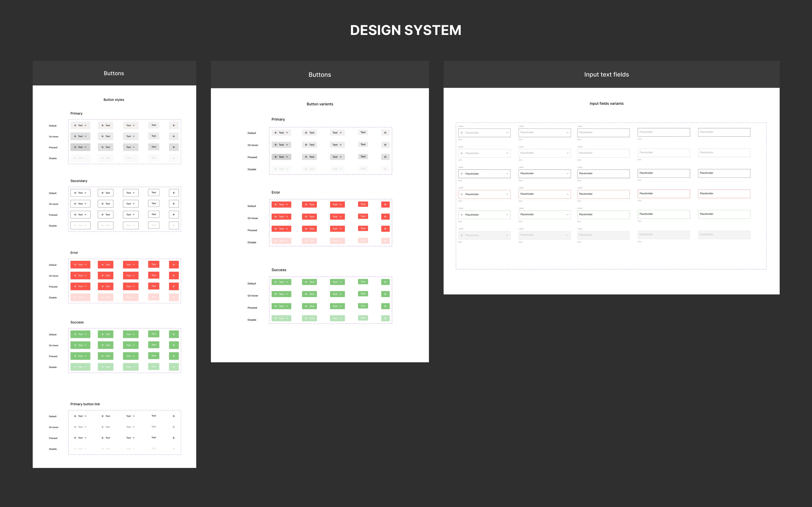812x507 pixels.
Task: Click plain 'Text' Pressed Primary button link
Action: (x=154, y=438)
